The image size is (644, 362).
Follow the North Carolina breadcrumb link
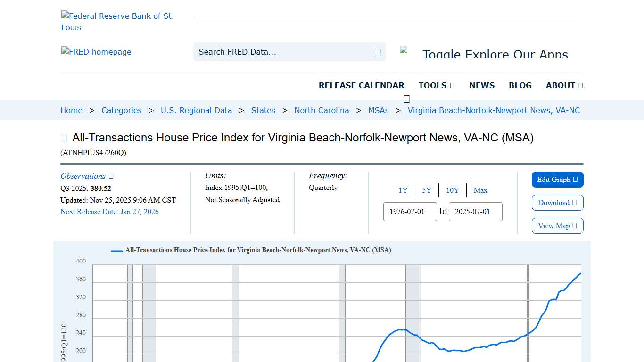pyautogui.click(x=322, y=110)
